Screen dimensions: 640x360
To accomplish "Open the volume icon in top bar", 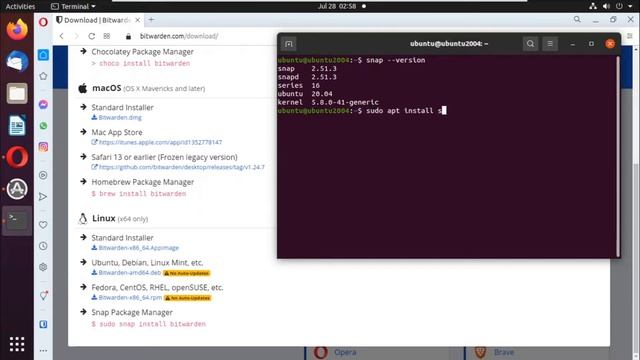I will point(606,6).
